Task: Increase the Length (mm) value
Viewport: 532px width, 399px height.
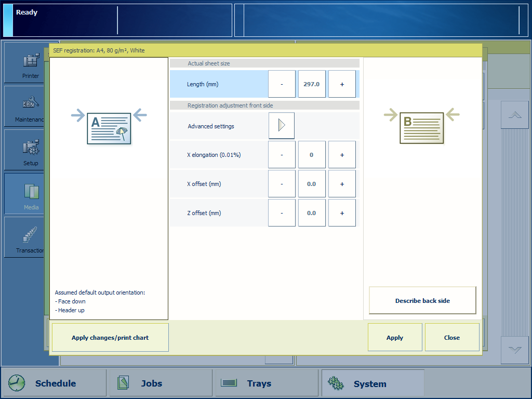Action: [x=342, y=84]
